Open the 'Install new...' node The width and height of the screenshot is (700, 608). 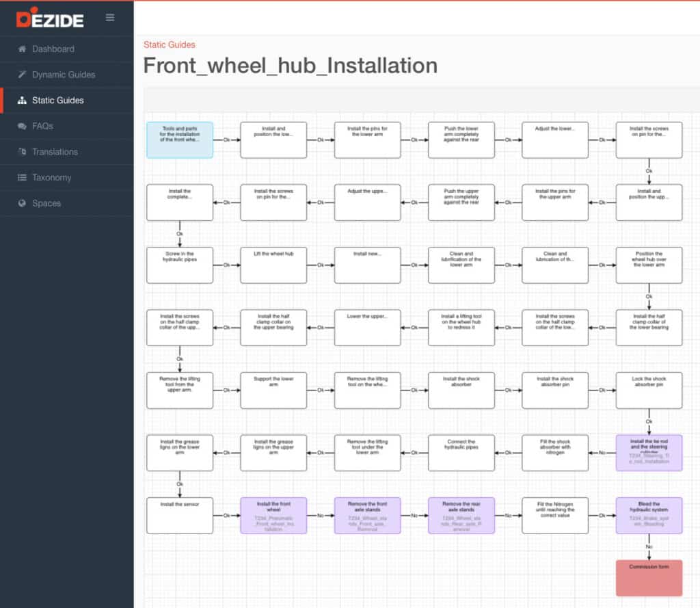367,265
